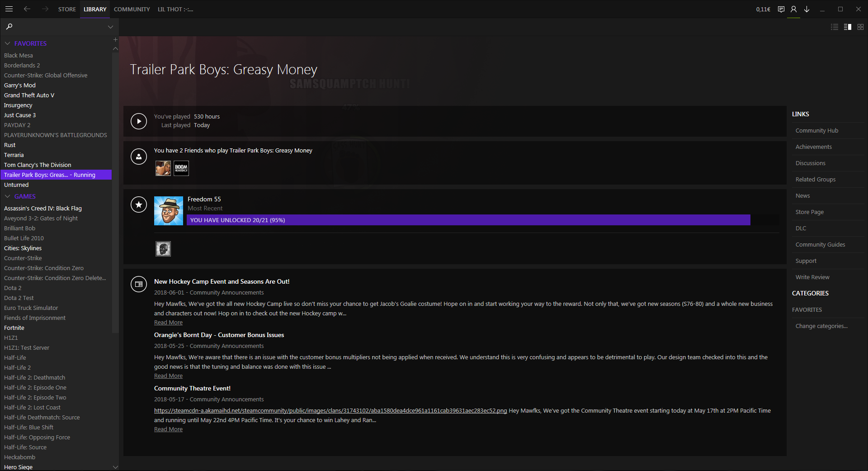Open Achievements link
This screenshot has height=471, width=868.
click(x=814, y=147)
